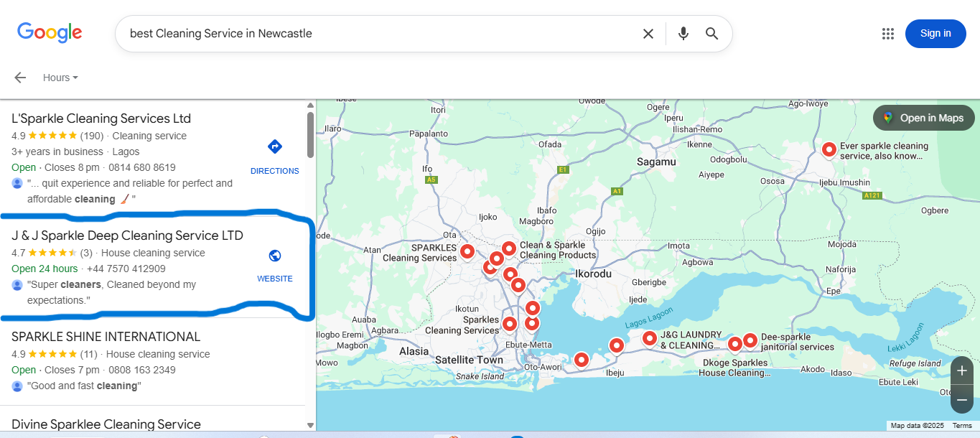Go back with the left arrow
The width and height of the screenshot is (980, 438).
[20, 78]
